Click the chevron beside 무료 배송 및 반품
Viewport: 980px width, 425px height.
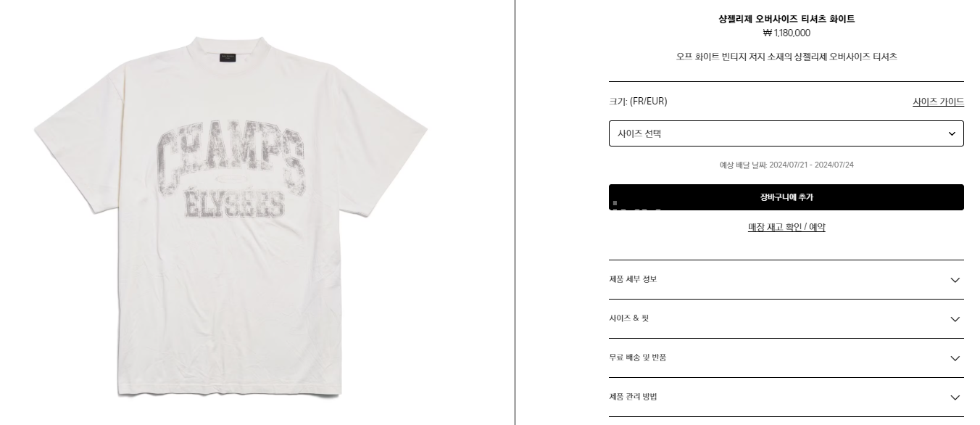click(x=955, y=358)
